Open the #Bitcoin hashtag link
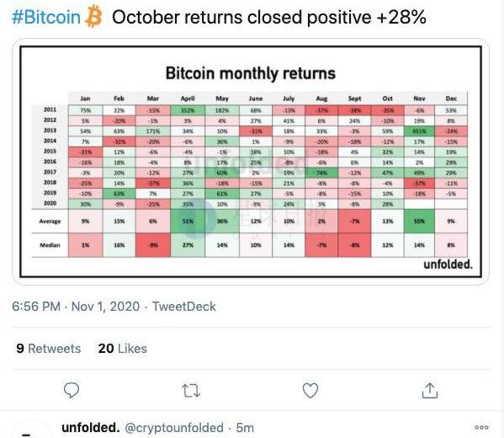 46,17
